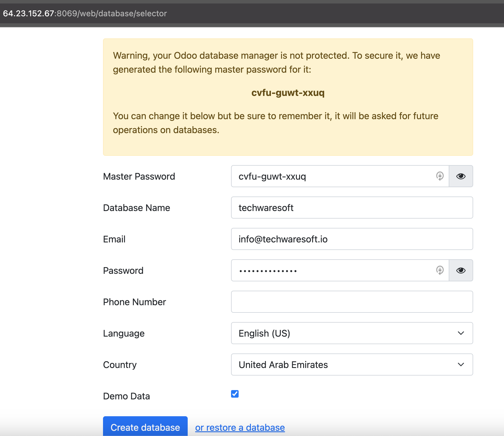
Task: Click password manager icon in Master Password field
Action: [x=440, y=176]
